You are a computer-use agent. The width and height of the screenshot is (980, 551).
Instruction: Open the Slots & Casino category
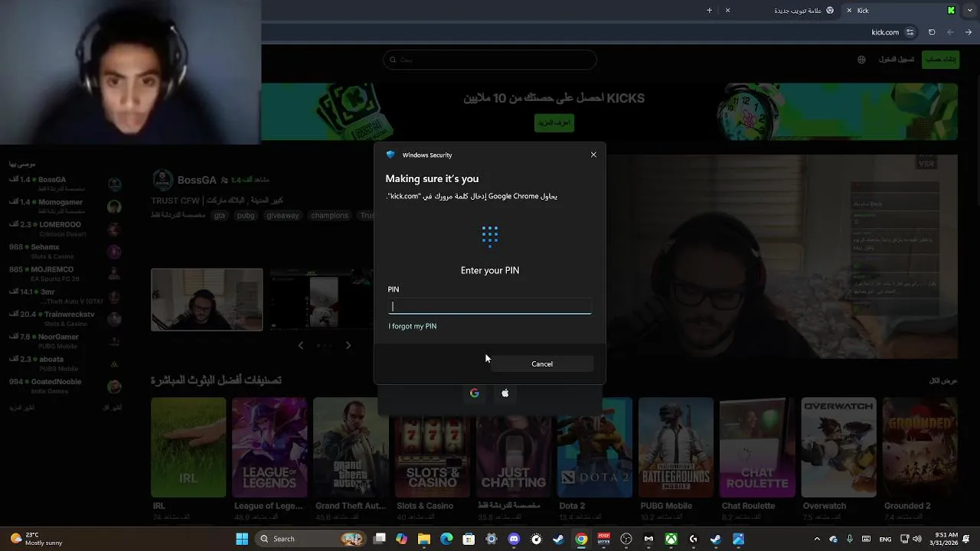(433, 448)
